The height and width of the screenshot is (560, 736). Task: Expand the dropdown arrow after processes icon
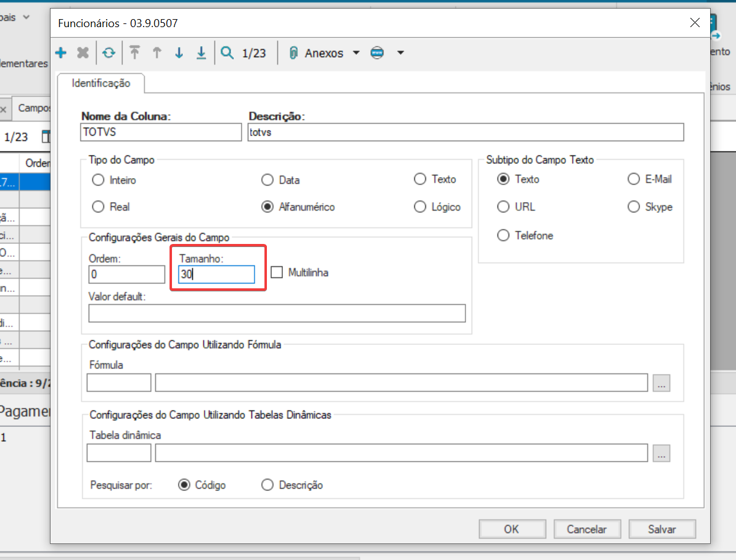[400, 53]
